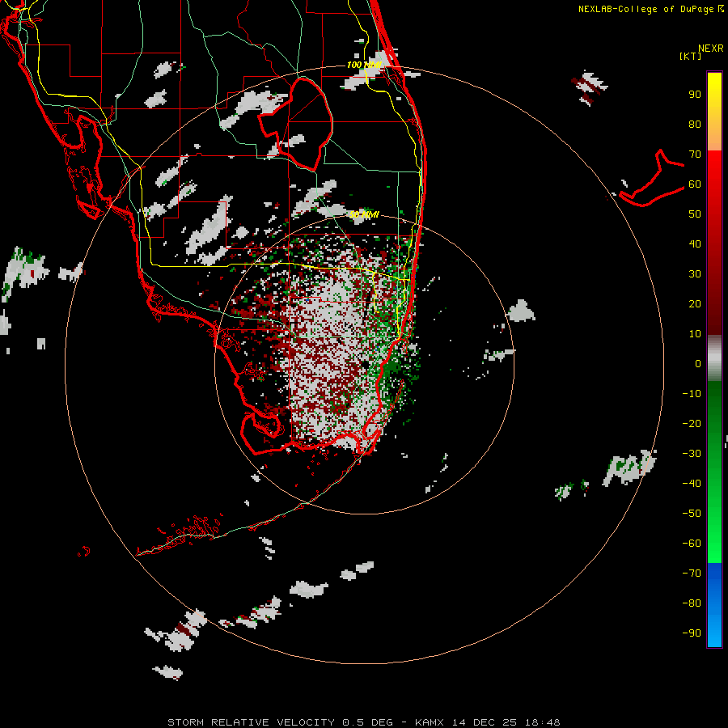Image resolution: width=728 pixels, height=728 pixels.
Task: Click the NEXLAB-College of DuPage credit text
Action: point(645,9)
